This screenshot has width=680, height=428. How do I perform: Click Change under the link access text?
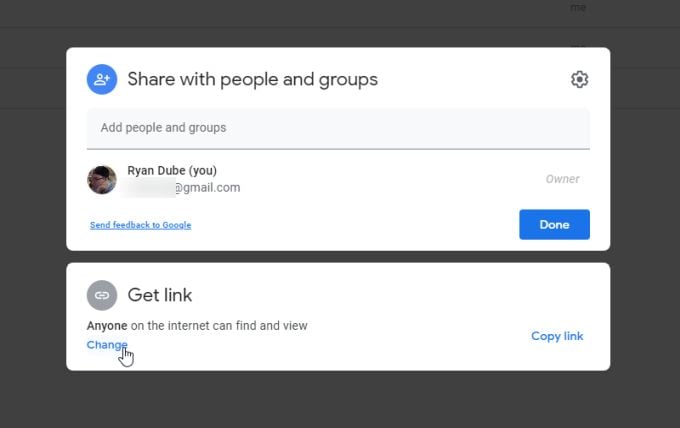pos(107,345)
